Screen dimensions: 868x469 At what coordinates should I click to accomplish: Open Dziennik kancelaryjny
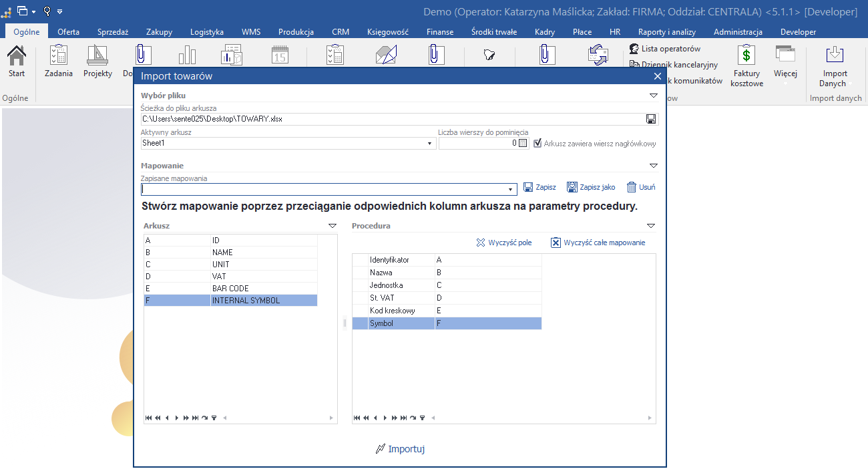pos(674,65)
